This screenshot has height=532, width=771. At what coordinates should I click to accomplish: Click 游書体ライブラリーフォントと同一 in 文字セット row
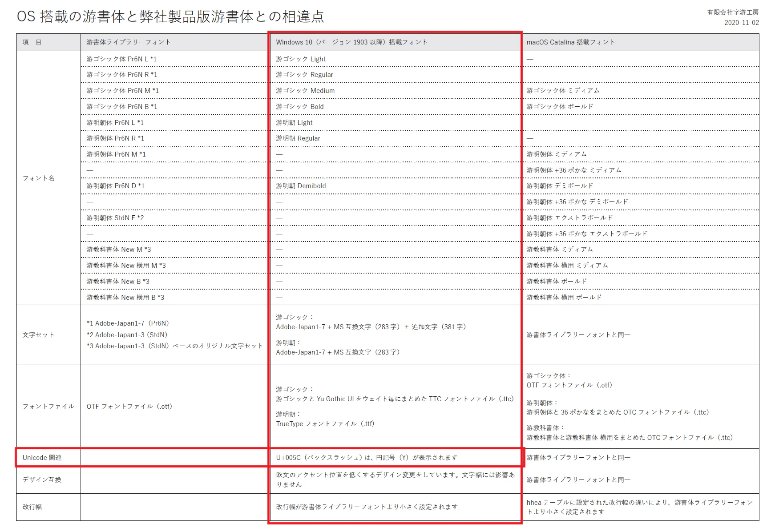tap(578, 335)
